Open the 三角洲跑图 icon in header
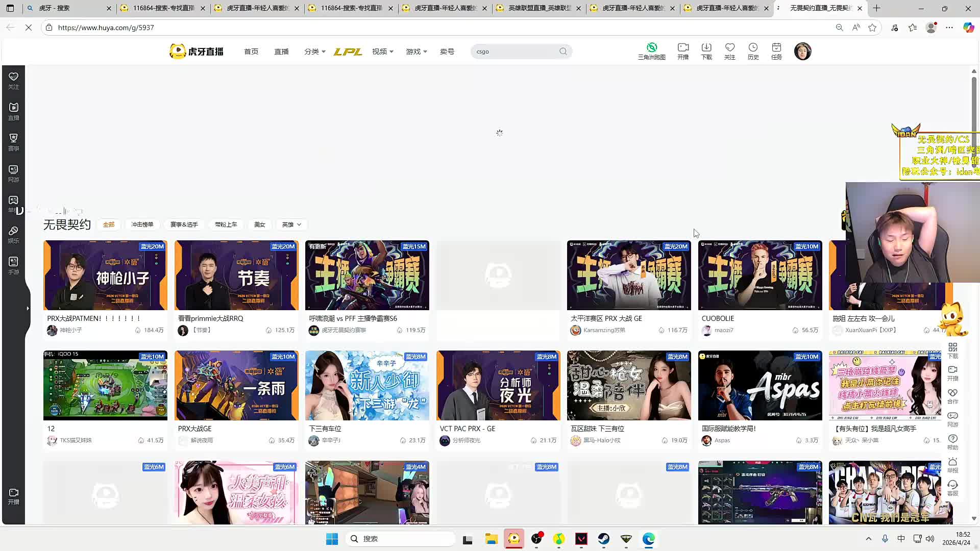Viewport: 980px width, 551px height. coord(651,47)
